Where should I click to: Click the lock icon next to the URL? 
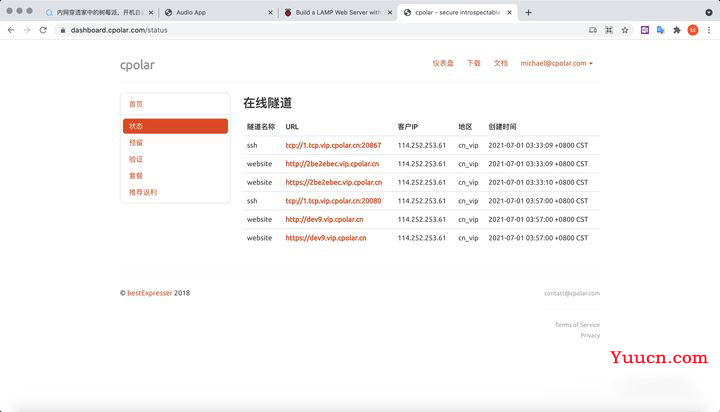(x=63, y=30)
